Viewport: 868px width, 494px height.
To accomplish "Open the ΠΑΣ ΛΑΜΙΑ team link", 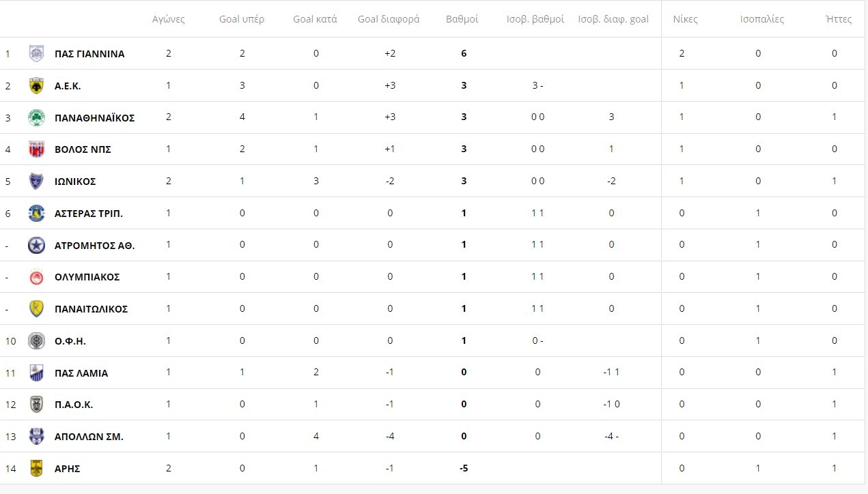I will (x=81, y=373).
